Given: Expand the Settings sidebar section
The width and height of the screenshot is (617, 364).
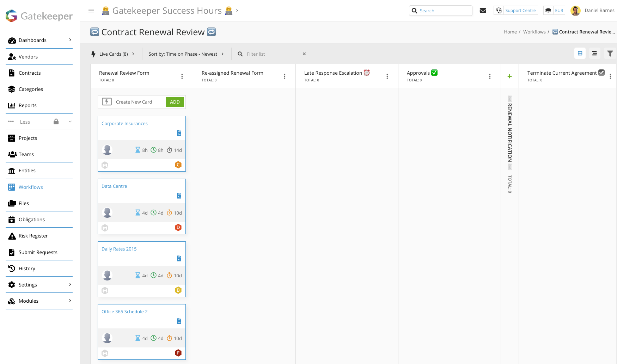Looking at the screenshot, I should pos(39,284).
